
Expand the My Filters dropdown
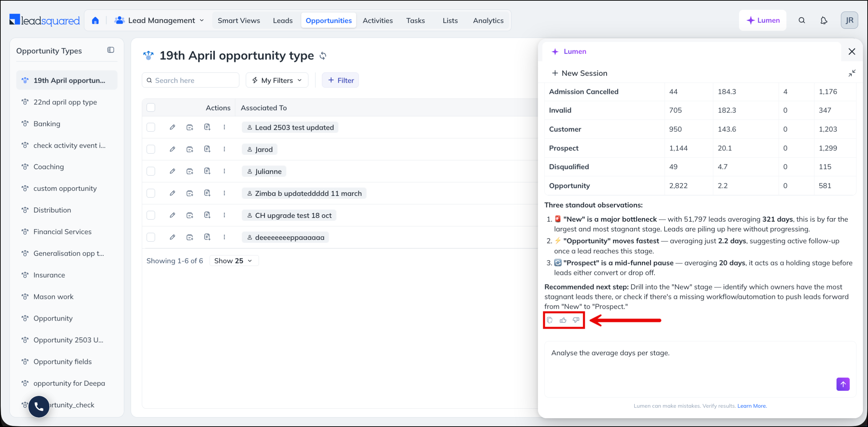click(x=277, y=80)
